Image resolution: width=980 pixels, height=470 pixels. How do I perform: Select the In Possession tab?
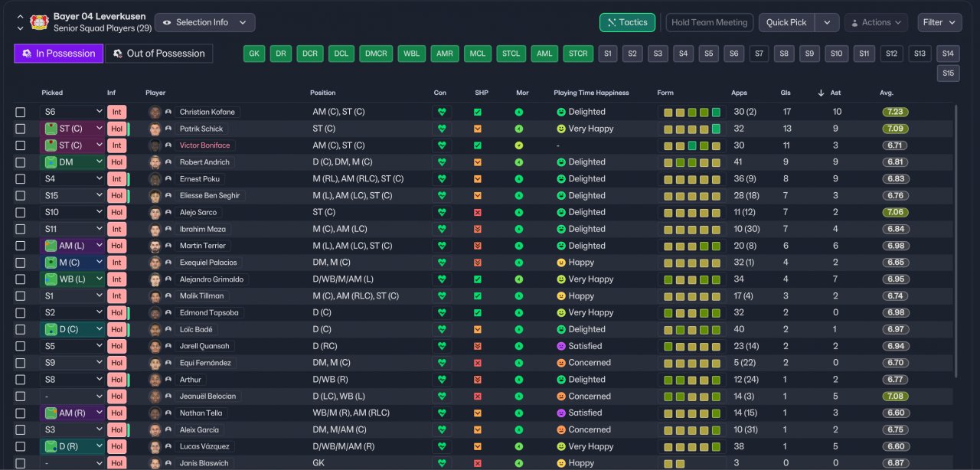coord(59,54)
